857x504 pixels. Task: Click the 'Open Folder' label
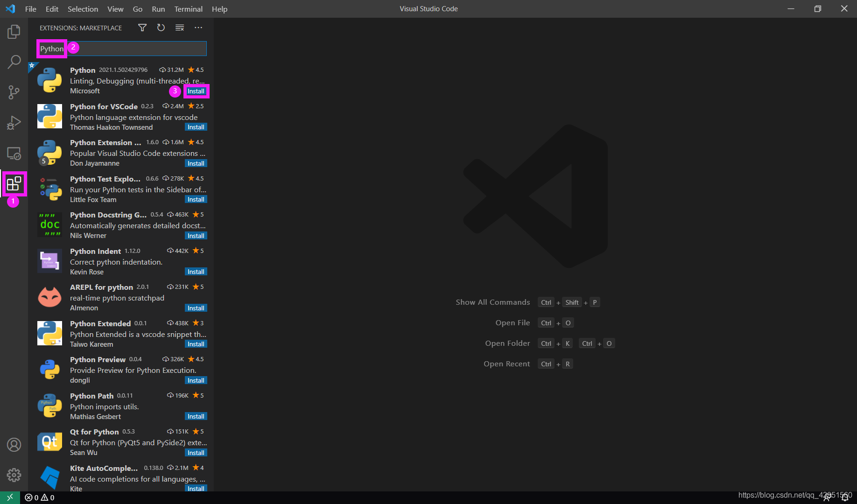[508, 343]
